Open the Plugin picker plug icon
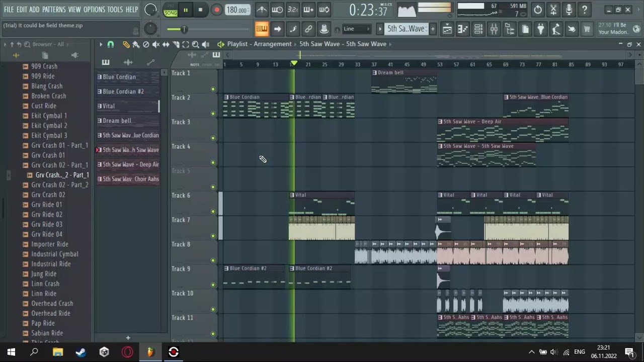 [x=540, y=29]
